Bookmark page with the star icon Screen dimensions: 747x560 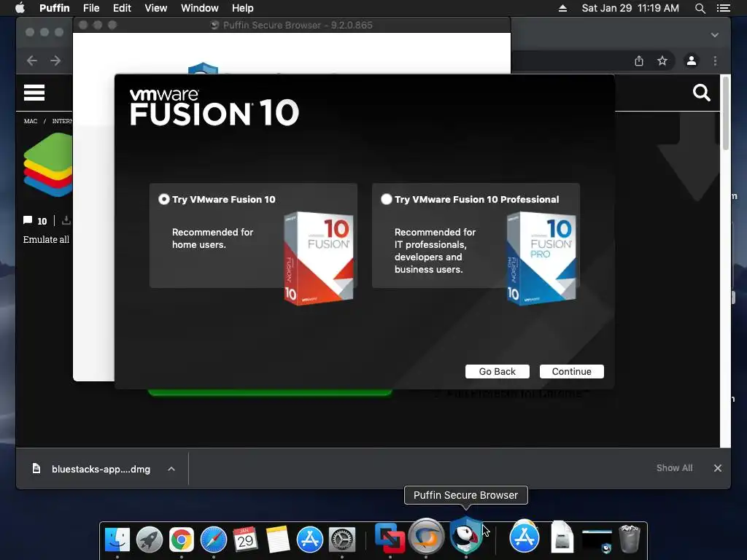[662, 61]
